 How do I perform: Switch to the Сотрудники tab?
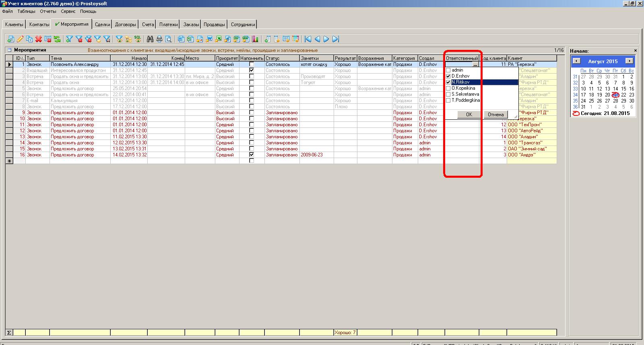pos(243,25)
